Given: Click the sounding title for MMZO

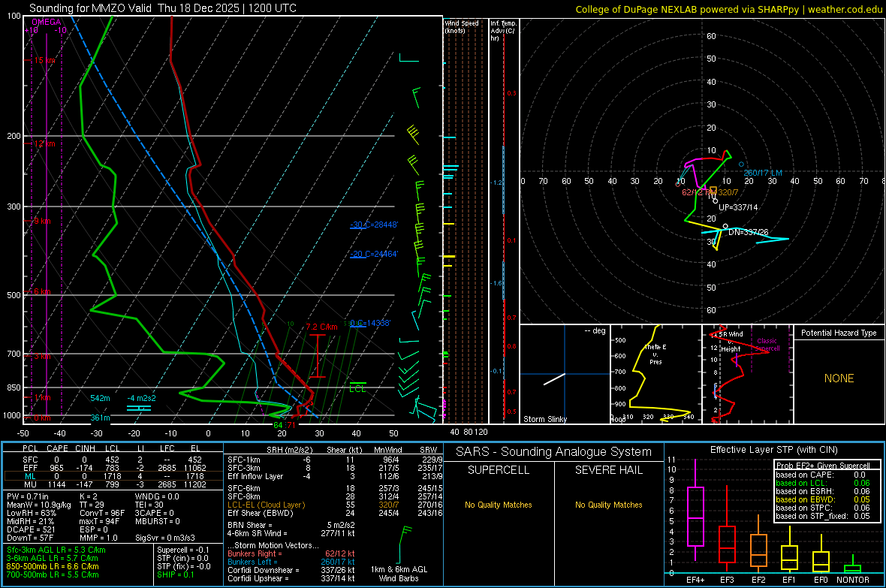Looking at the screenshot, I should click(163, 8).
